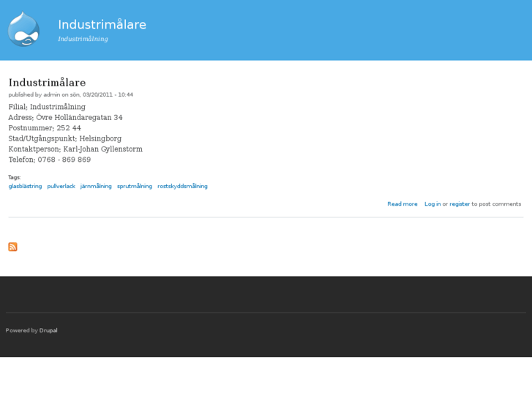Click the Drupal drop logo
The height and width of the screenshot is (399, 532).
pos(23,29)
